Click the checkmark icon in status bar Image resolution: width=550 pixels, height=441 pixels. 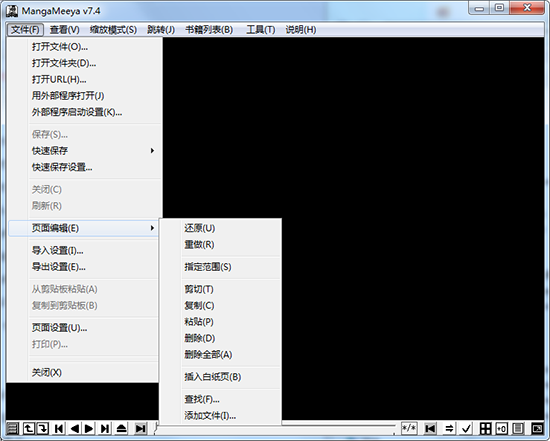[x=466, y=428]
